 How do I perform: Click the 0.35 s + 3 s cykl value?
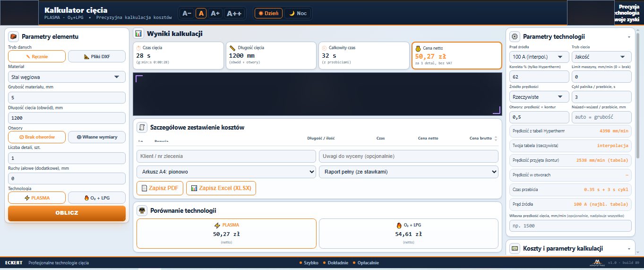606,189
